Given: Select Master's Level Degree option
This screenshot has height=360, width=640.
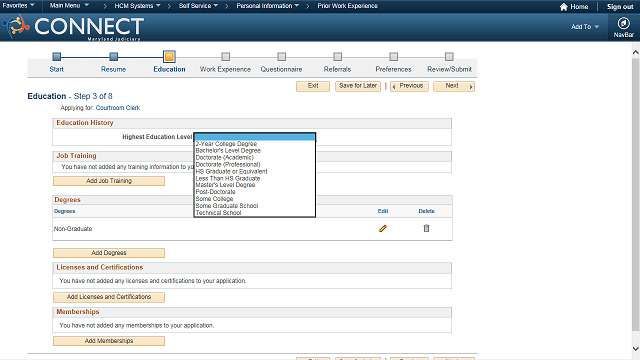Looking at the screenshot, I should pos(255,185).
